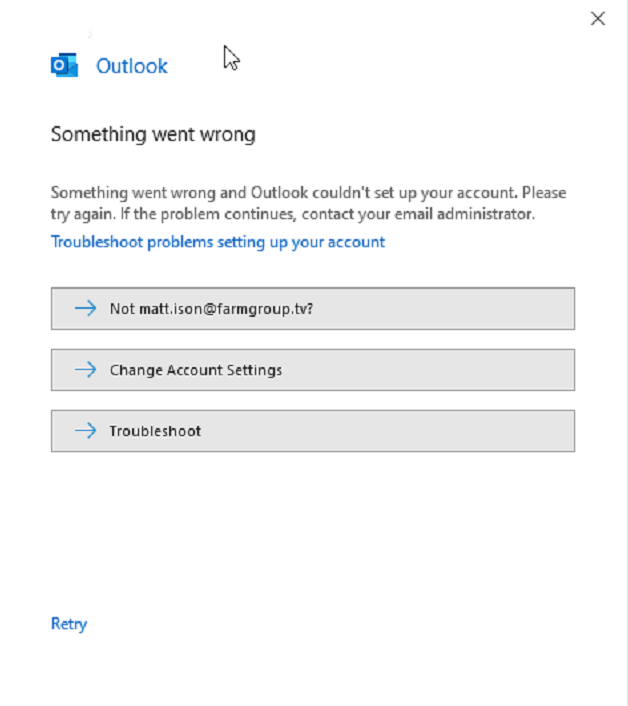628x706 pixels.
Task: Click the Something went wrong heading
Action: click(153, 134)
